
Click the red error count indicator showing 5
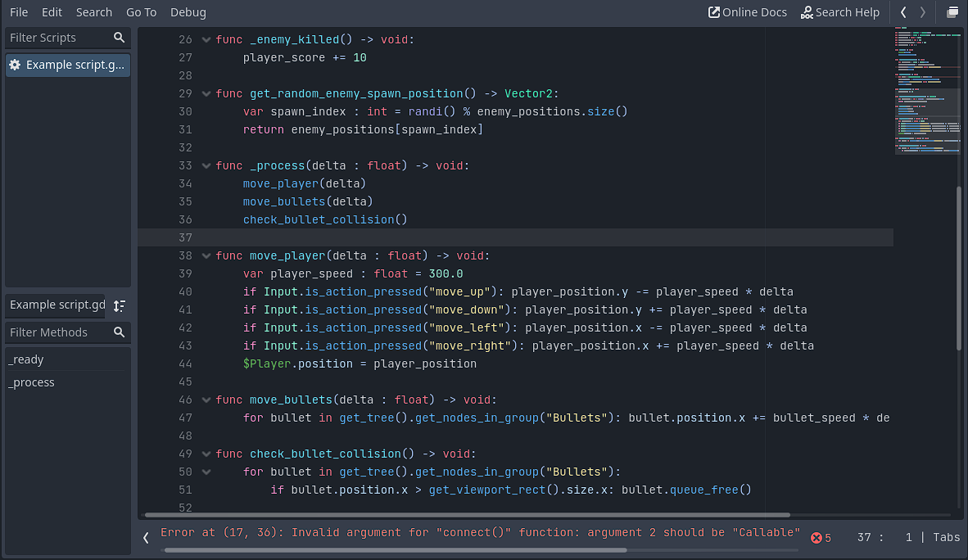(x=820, y=537)
